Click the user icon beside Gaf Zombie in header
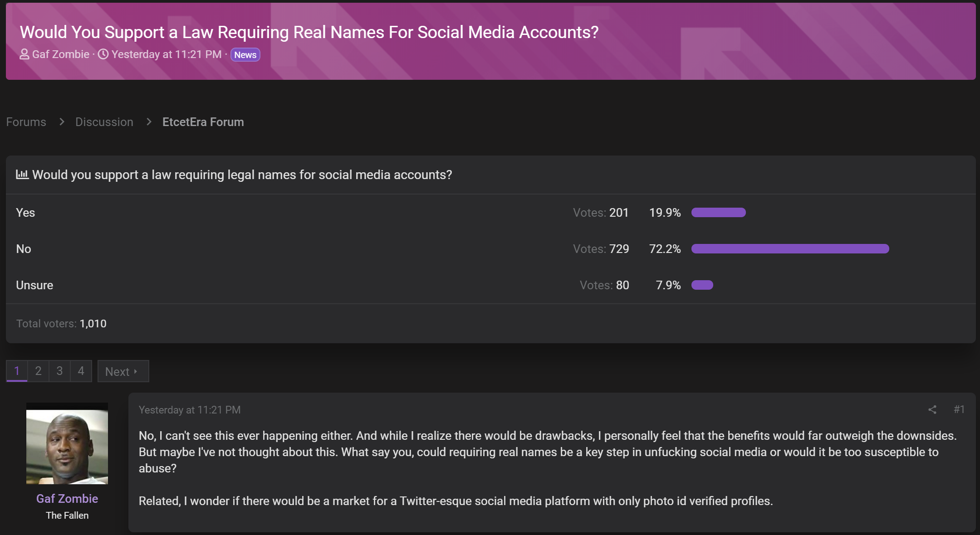The height and width of the screenshot is (535, 980). coord(24,54)
